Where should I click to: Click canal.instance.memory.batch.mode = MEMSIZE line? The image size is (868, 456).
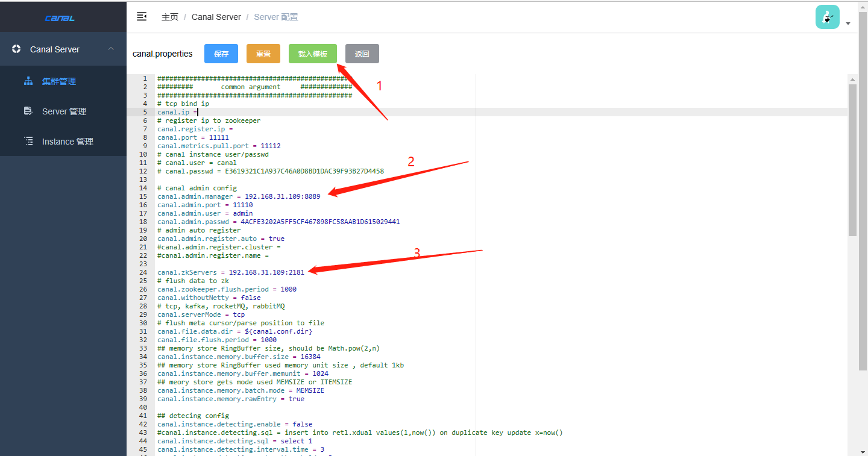click(241, 390)
